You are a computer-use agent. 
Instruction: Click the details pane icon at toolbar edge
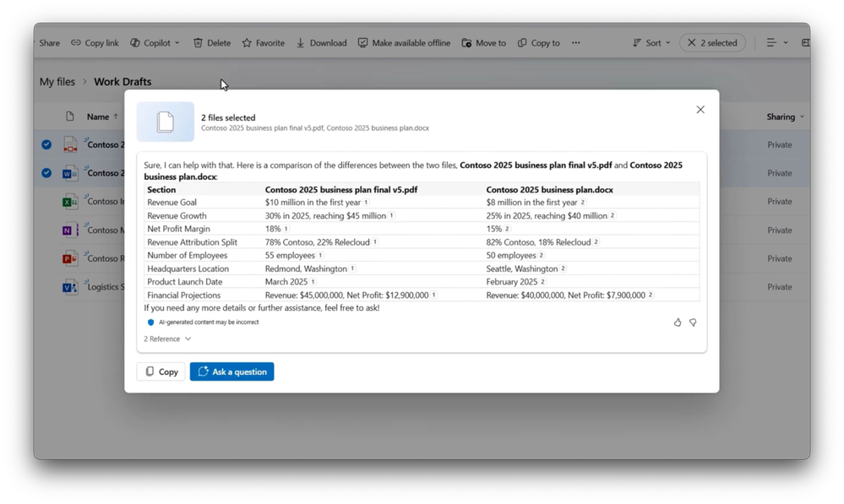pyautogui.click(x=805, y=43)
